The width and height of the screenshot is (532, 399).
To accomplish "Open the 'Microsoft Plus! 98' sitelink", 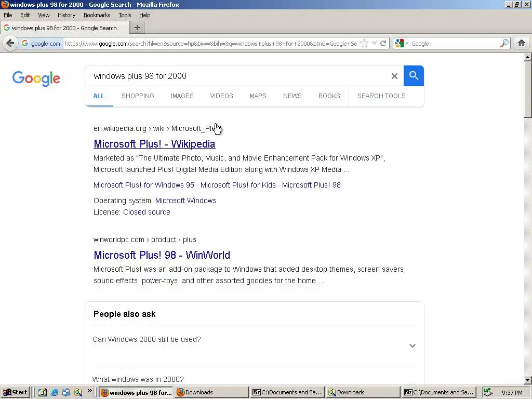I will pos(311,185).
